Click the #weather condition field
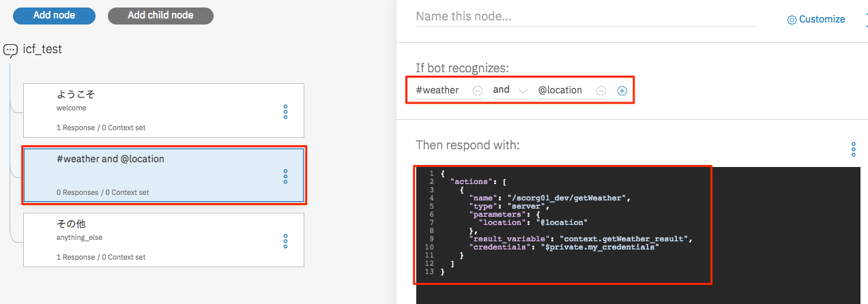 [442, 90]
